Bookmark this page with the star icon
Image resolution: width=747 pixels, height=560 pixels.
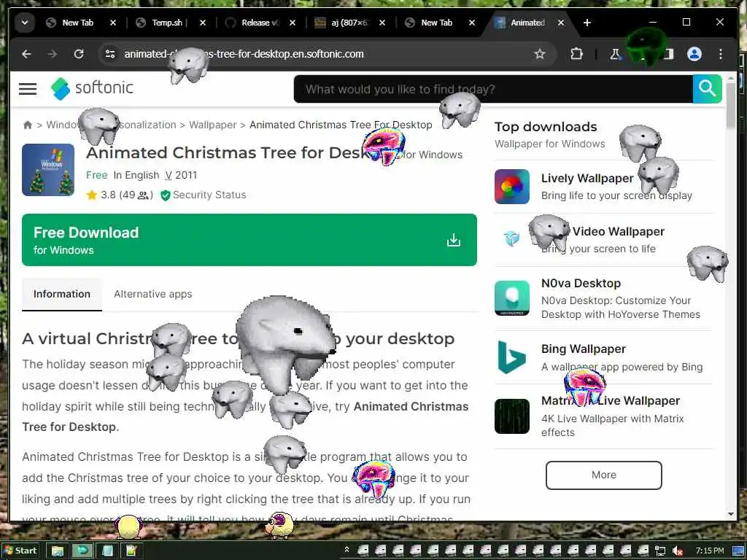tap(539, 54)
